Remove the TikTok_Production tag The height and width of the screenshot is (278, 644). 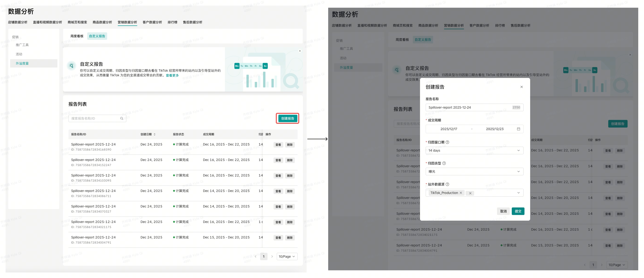[461, 193]
